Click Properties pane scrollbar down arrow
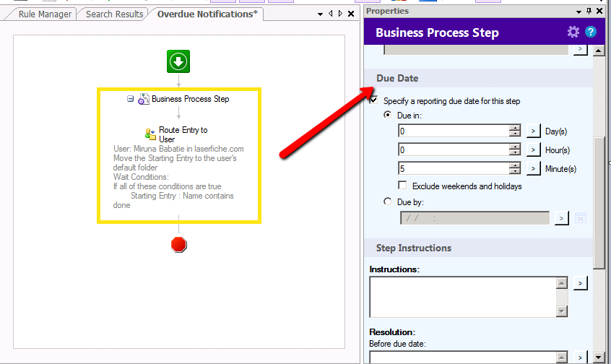611x364 pixels. (599, 357)
